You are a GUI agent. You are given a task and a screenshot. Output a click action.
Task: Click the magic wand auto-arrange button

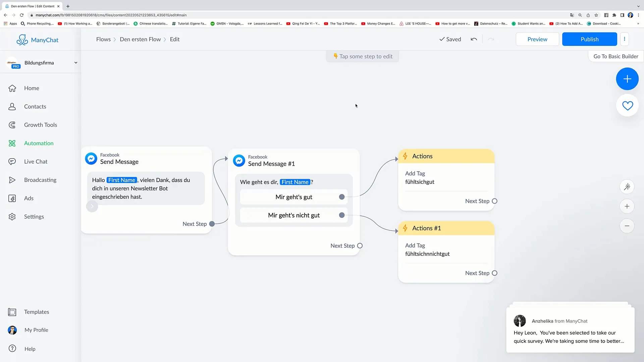627,187
